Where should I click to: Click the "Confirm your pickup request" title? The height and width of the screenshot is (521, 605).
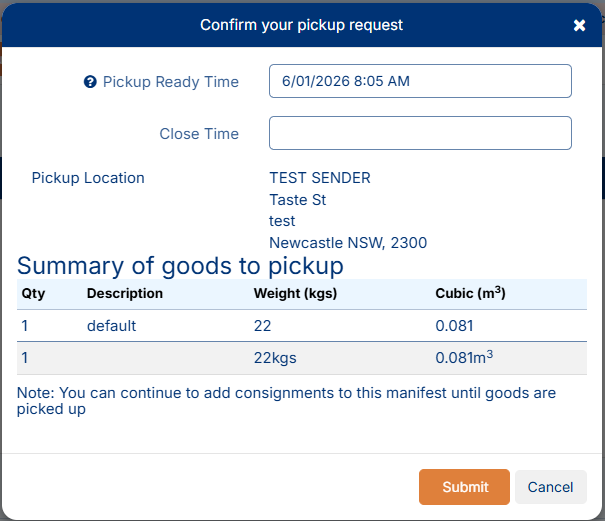pyautogui.click(x=302, y=25)
